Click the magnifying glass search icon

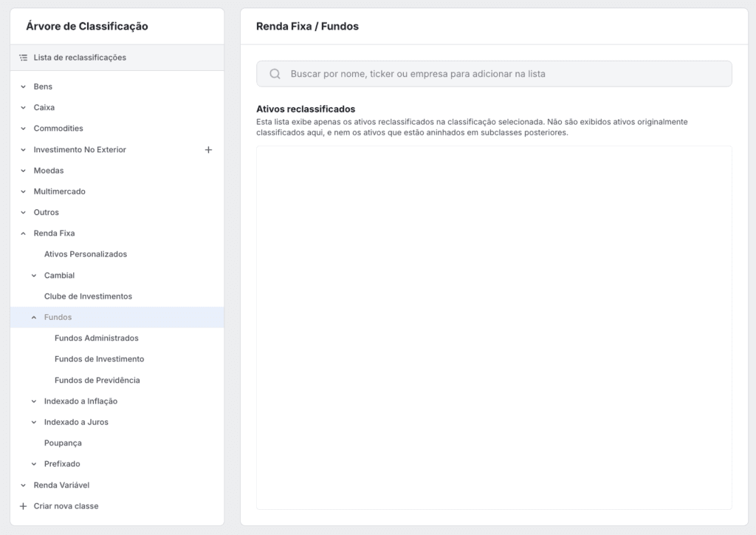tap(275, 74)
